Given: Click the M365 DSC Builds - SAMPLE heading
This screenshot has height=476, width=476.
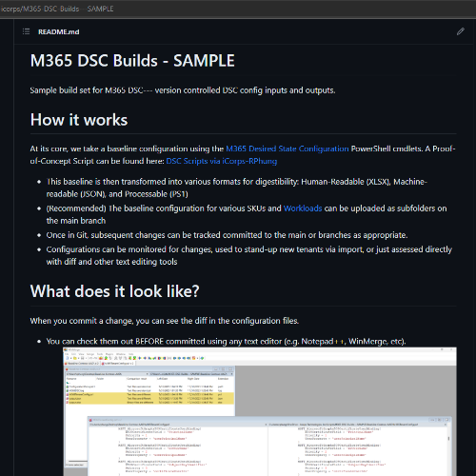Looking at the screenshot, I should (132, 60).
